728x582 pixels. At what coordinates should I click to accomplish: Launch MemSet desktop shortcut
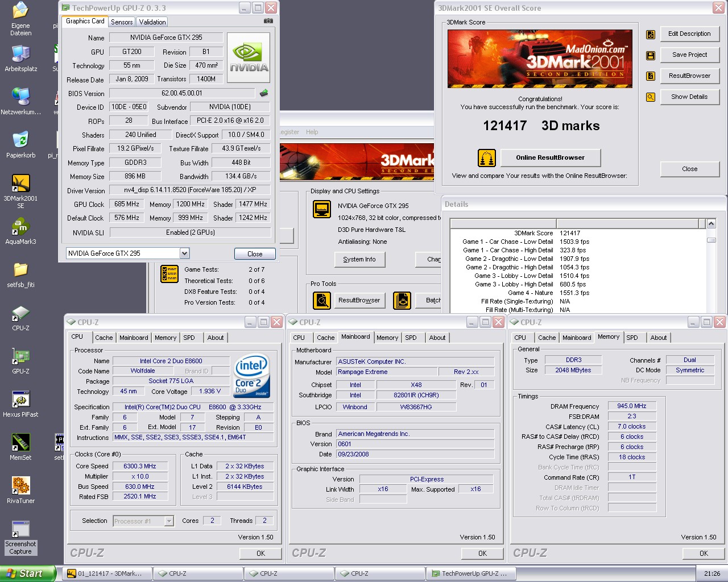[20, 447]
